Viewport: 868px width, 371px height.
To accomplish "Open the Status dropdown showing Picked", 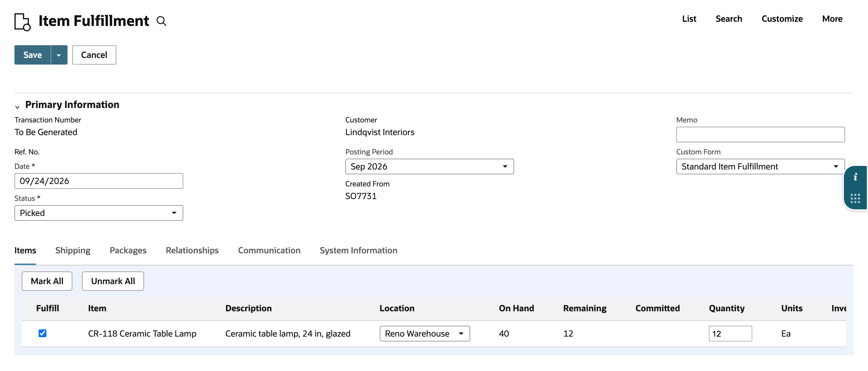I will coord(99,213).
